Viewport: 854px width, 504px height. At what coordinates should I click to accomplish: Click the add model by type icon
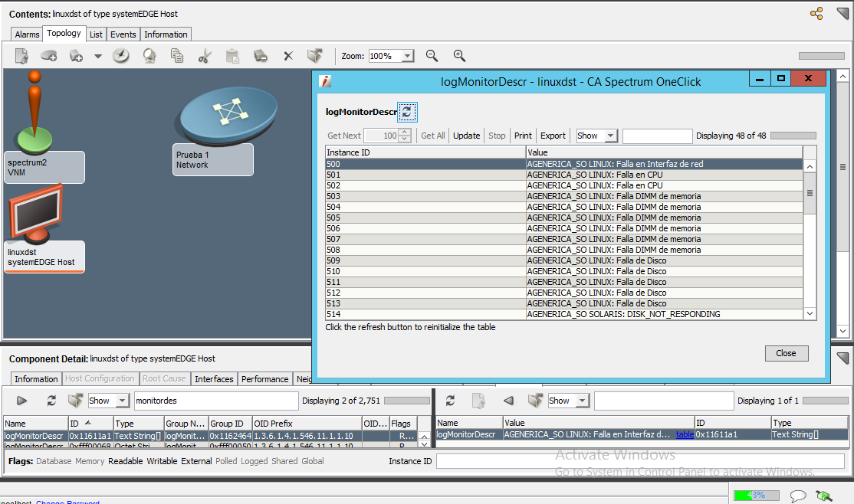click(x=76, y=56)
